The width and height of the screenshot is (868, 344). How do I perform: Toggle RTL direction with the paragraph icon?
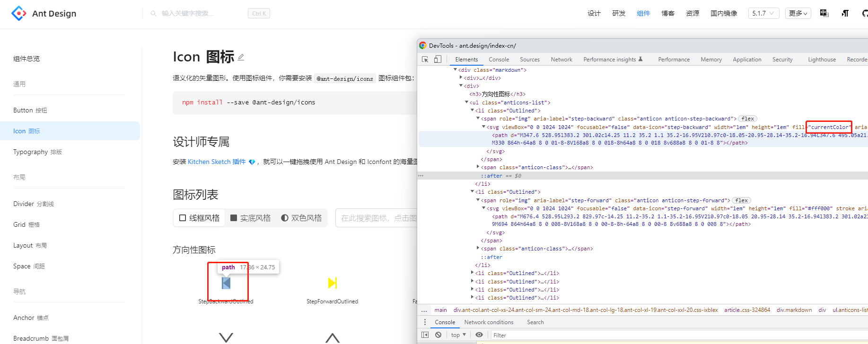[845, 13]
